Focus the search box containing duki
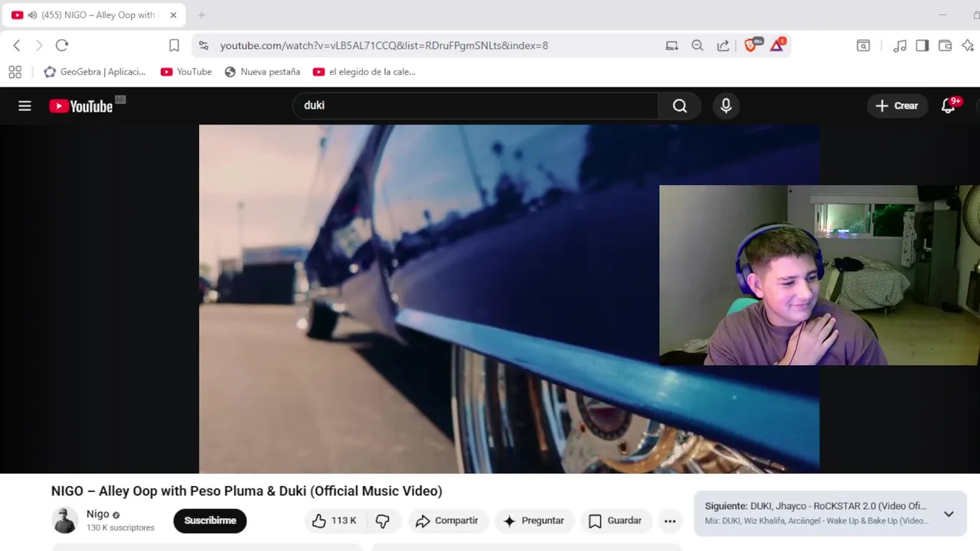The image size is (980, 551). point(475,106)
